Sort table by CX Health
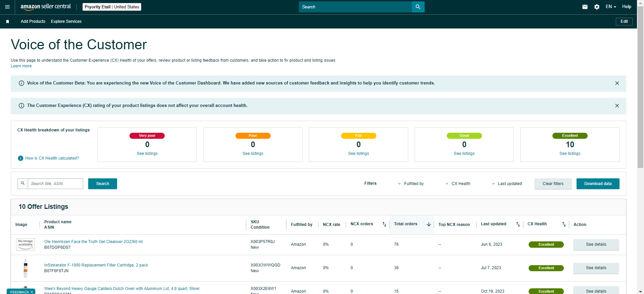 (564, 224)
